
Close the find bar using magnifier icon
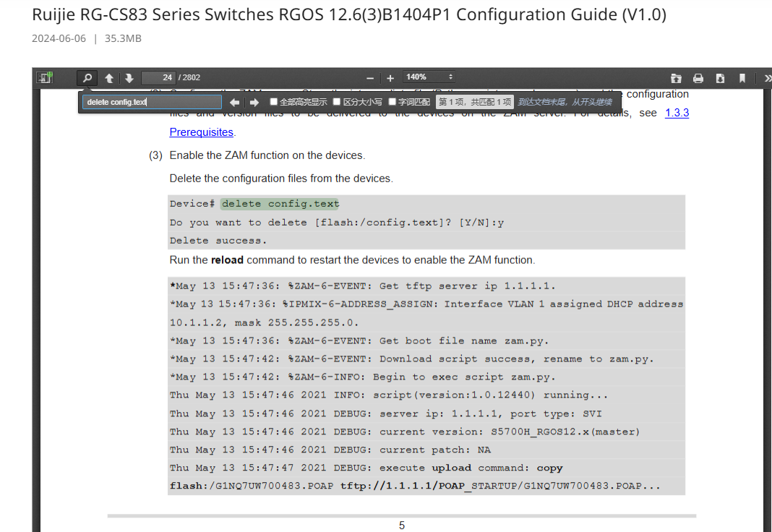click(87, 78)
